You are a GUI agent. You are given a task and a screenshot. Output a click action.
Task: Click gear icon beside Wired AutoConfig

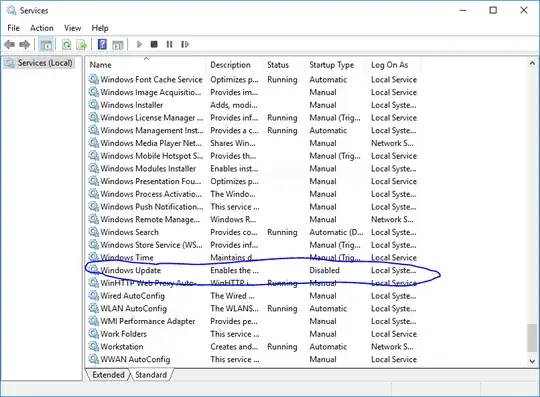click(x=93, y=295)
